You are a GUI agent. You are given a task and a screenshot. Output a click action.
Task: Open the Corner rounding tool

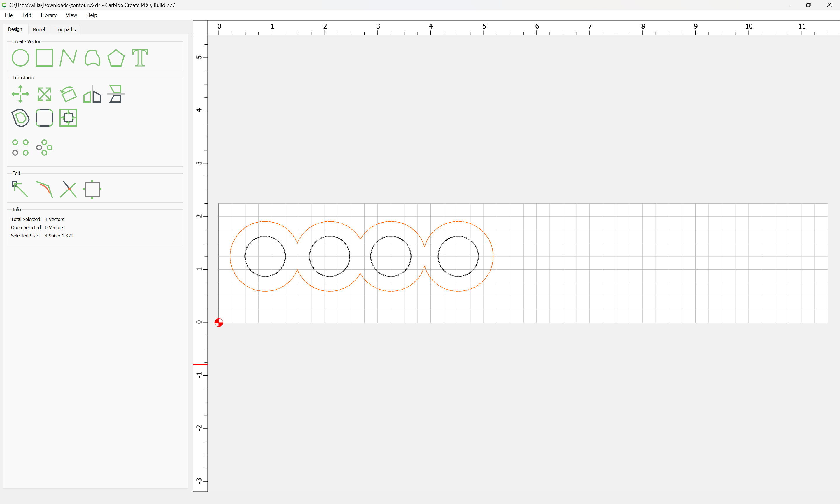(x=44, y=118)
